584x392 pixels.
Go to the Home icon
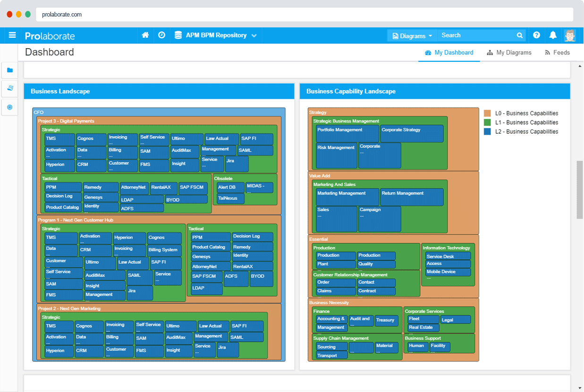145,35
